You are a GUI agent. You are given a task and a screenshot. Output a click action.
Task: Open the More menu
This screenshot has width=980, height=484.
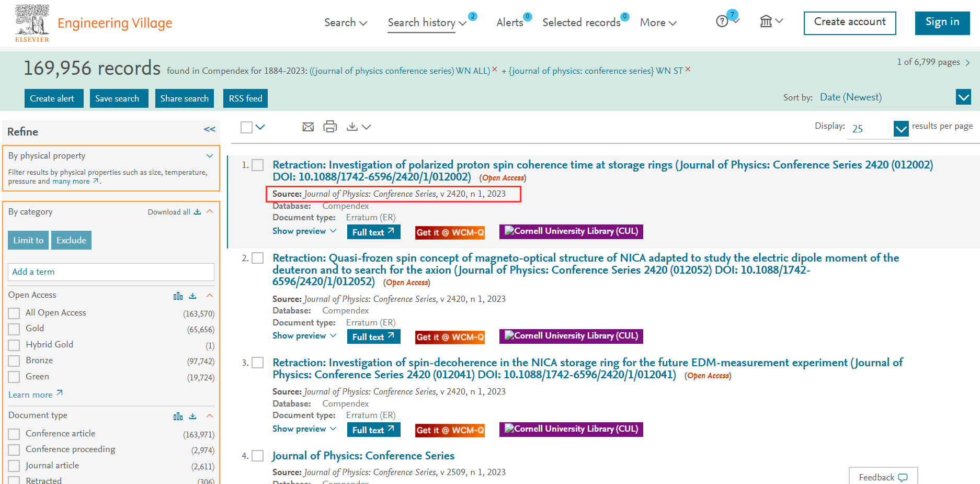(658, 22)
